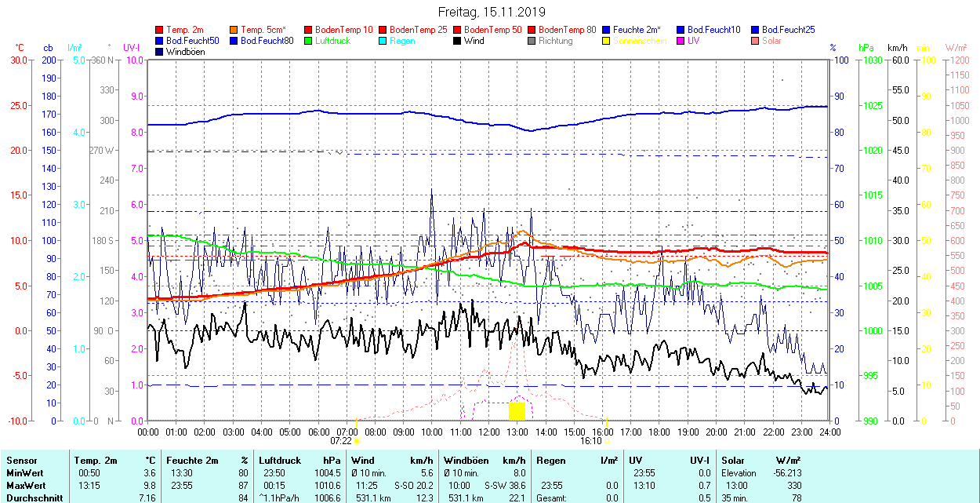Screen dimensions: 980x503
Task: Click the cyan Regen legend marker
Action: click(383, 41)
